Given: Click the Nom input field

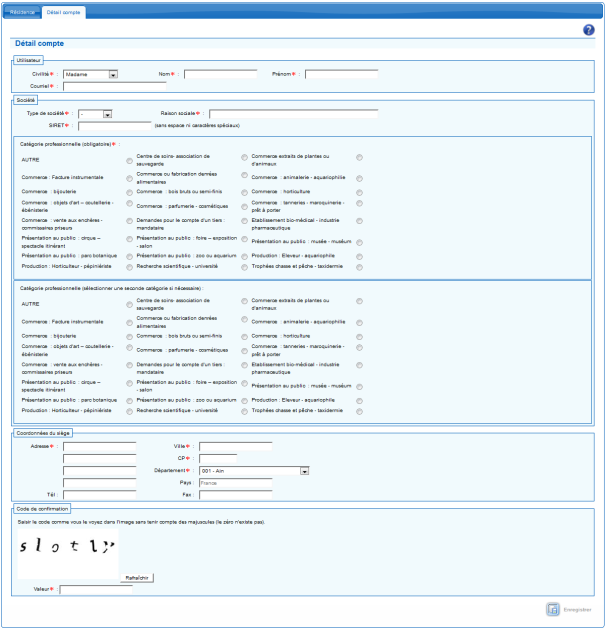Looking at the screenshot, I should pos(221,74).
